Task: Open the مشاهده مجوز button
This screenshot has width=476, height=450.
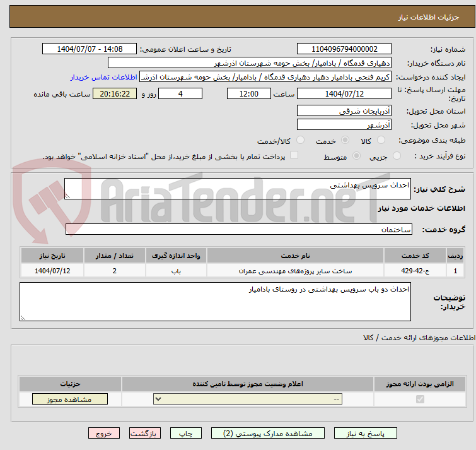Action: point(70,400)
